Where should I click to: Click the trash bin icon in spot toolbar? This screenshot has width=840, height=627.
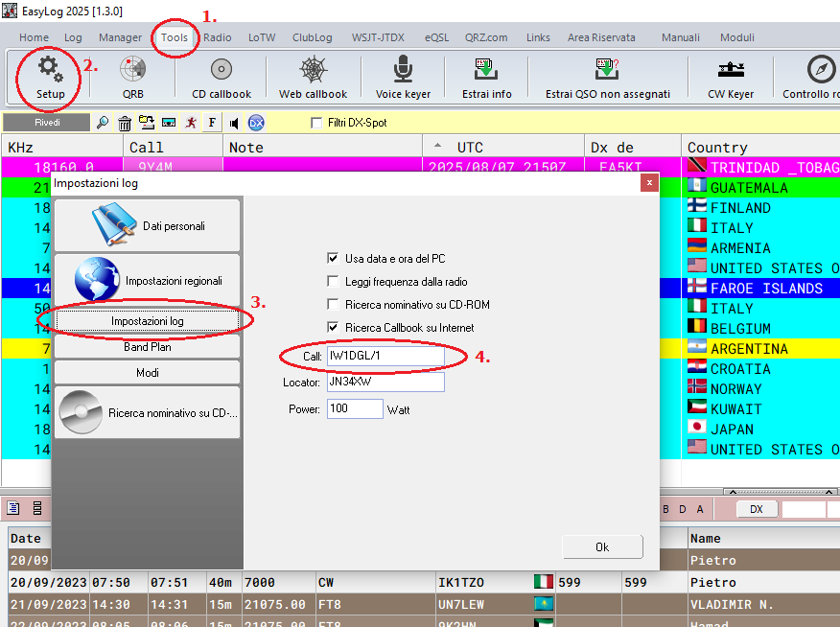coord(125,123)
